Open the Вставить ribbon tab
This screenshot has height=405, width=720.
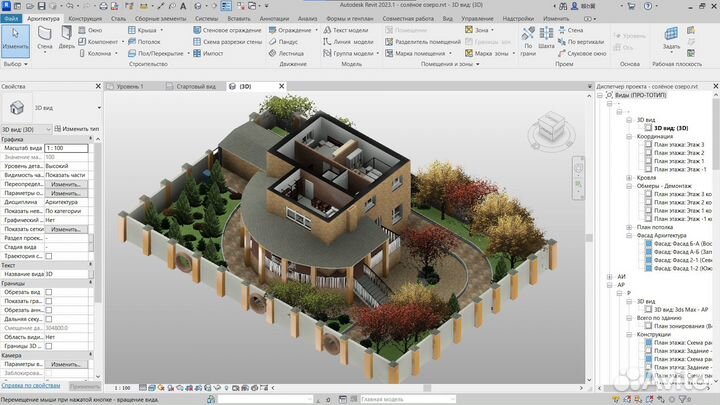click(x=239, y=18)
